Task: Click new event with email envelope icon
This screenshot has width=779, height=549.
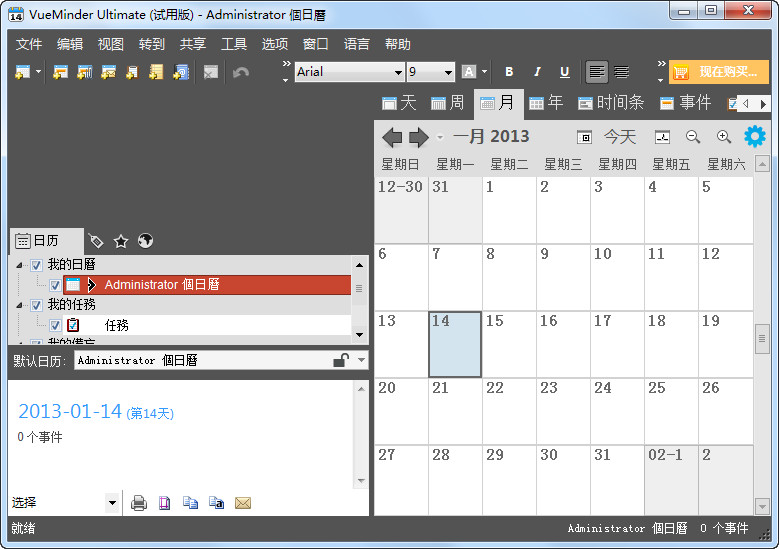Action: [108, 73]
